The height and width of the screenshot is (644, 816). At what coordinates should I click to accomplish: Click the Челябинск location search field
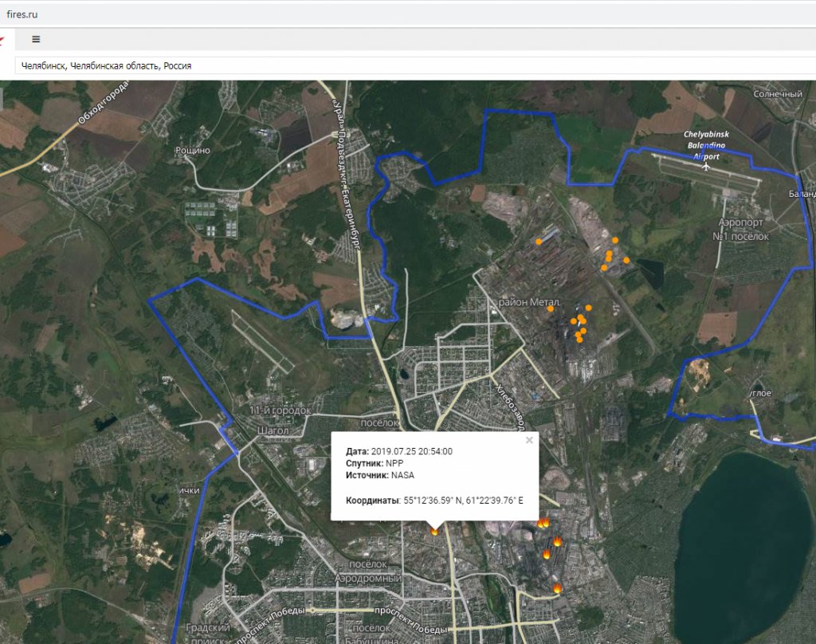pos(319,65)
